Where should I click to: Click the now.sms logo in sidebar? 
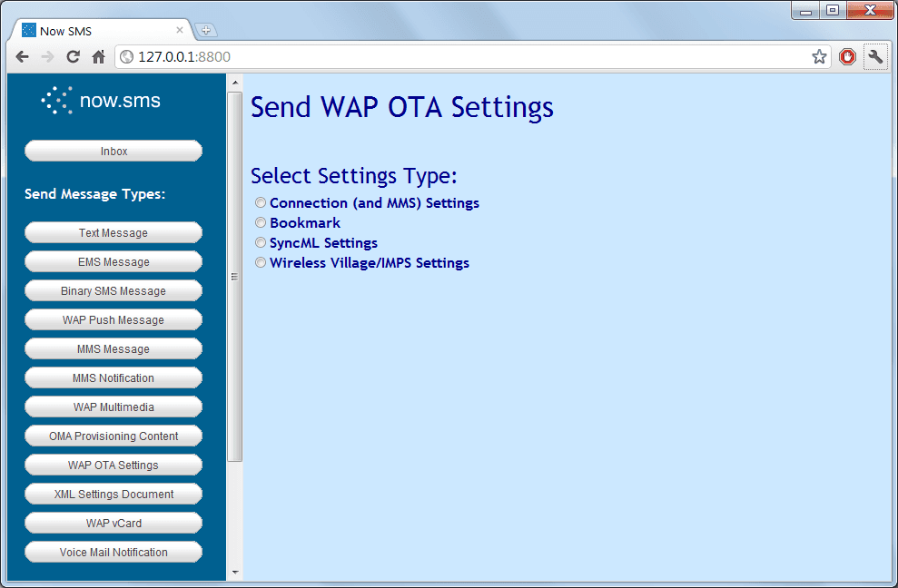tap(101, 101)
